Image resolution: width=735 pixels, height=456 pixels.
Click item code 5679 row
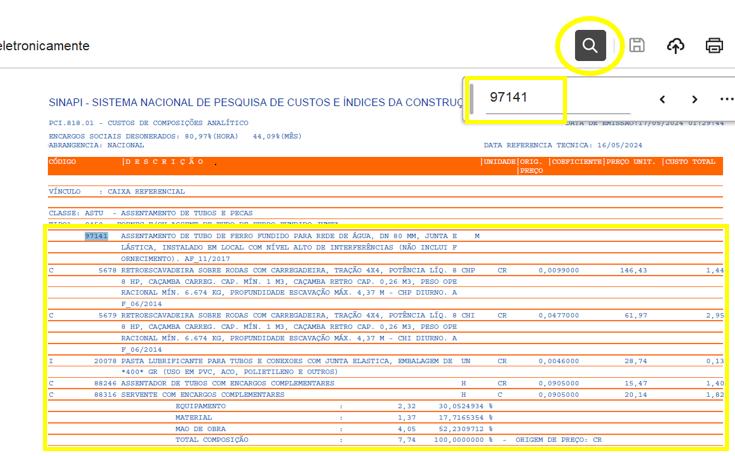pos(106,314)
